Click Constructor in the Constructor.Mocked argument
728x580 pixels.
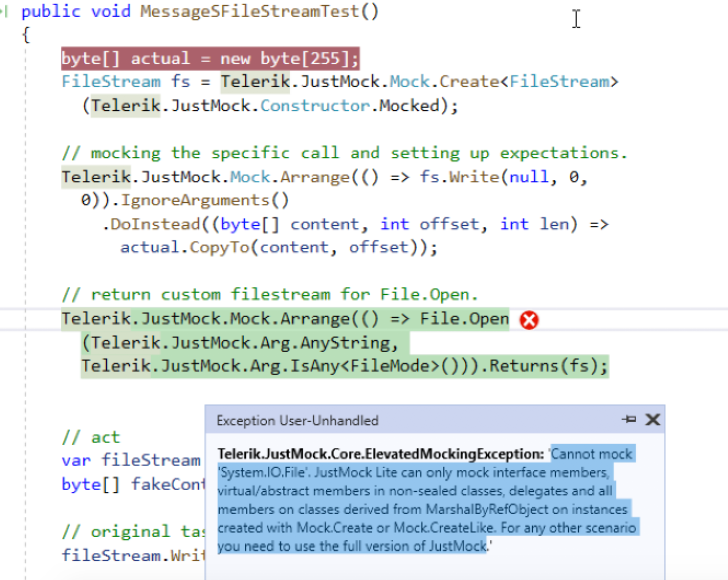(315, 106)
